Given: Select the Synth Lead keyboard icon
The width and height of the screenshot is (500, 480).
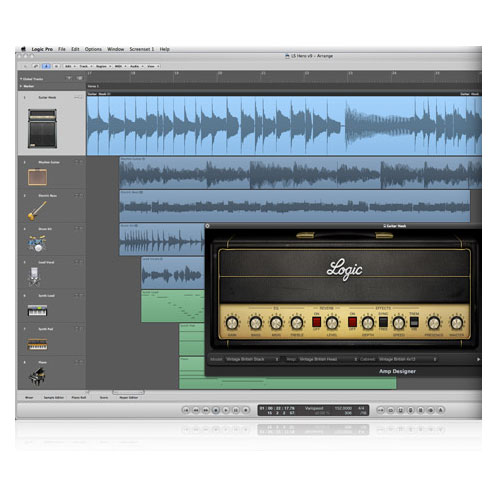Looking at the screenshot, I should pos(37,310).
